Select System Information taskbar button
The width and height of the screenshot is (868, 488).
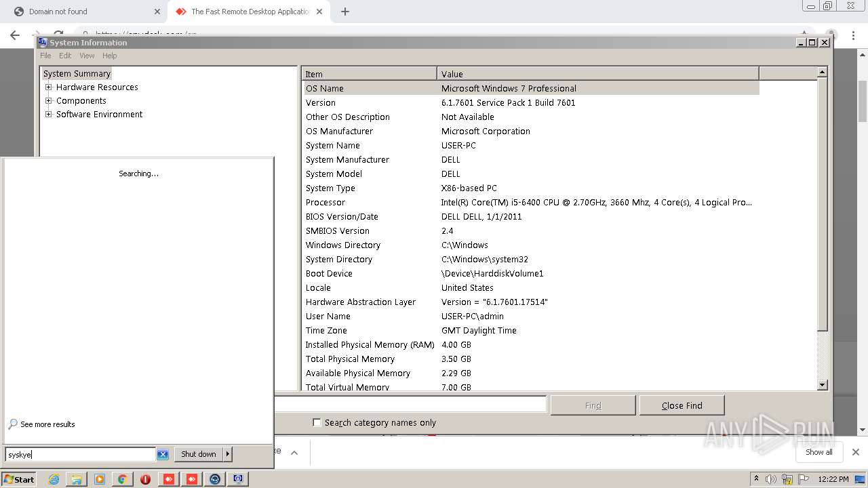238,479
